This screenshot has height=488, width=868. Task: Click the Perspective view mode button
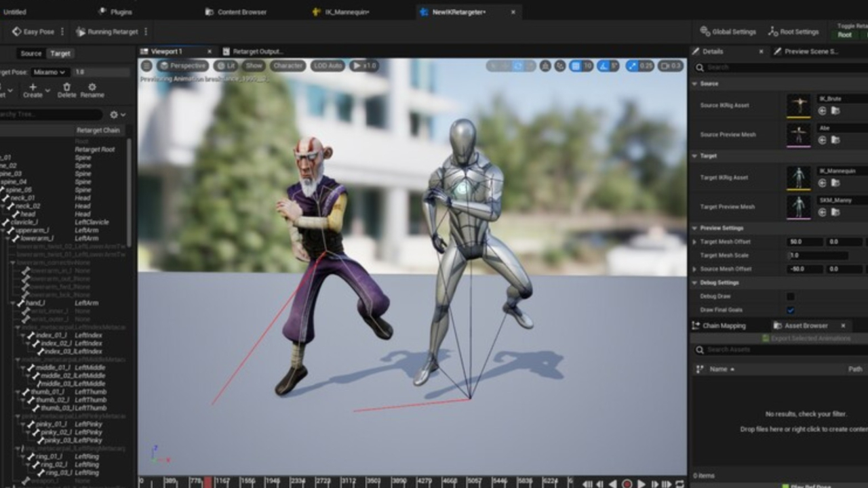(183, 66)
